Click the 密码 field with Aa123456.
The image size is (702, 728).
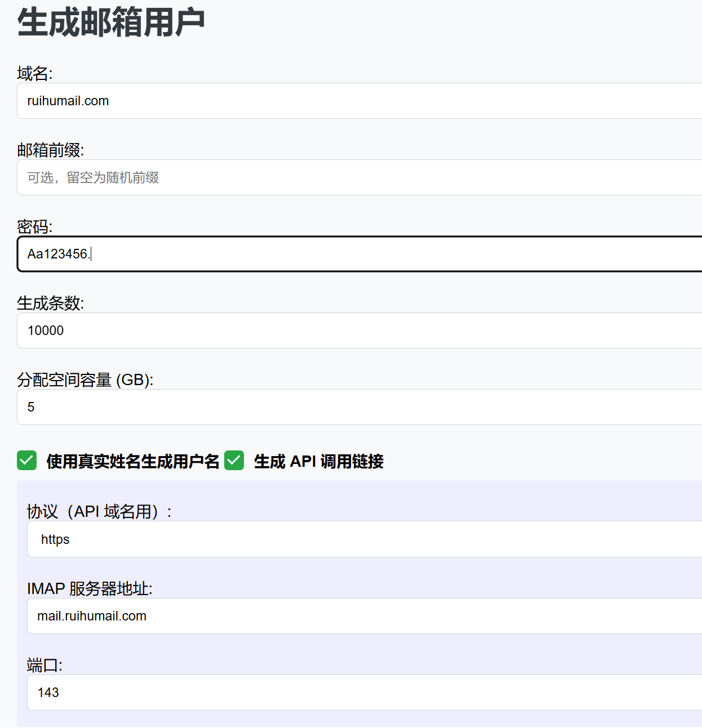pos(359,254)
